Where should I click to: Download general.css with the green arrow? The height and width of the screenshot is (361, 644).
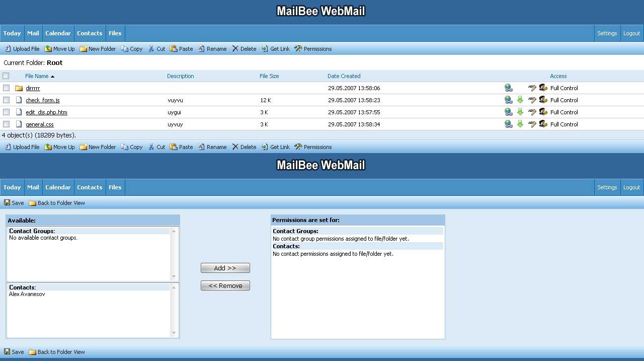[x=520, y=124]
